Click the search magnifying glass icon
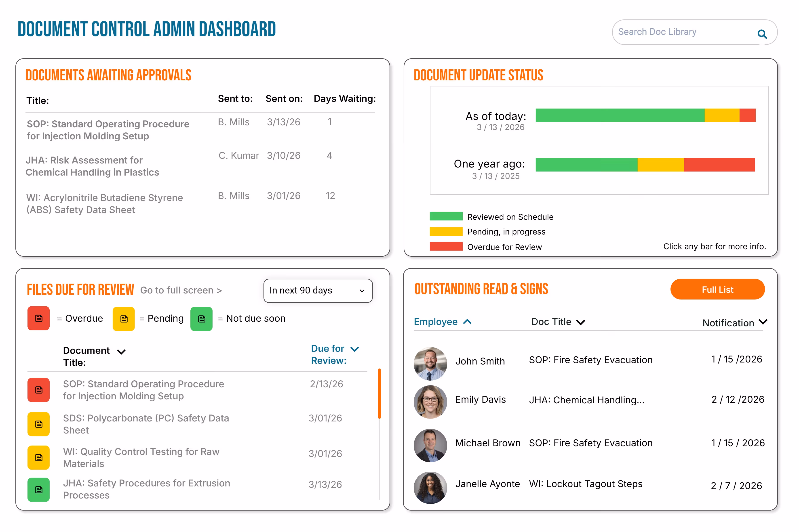The image size is (799, 532). 762,34
